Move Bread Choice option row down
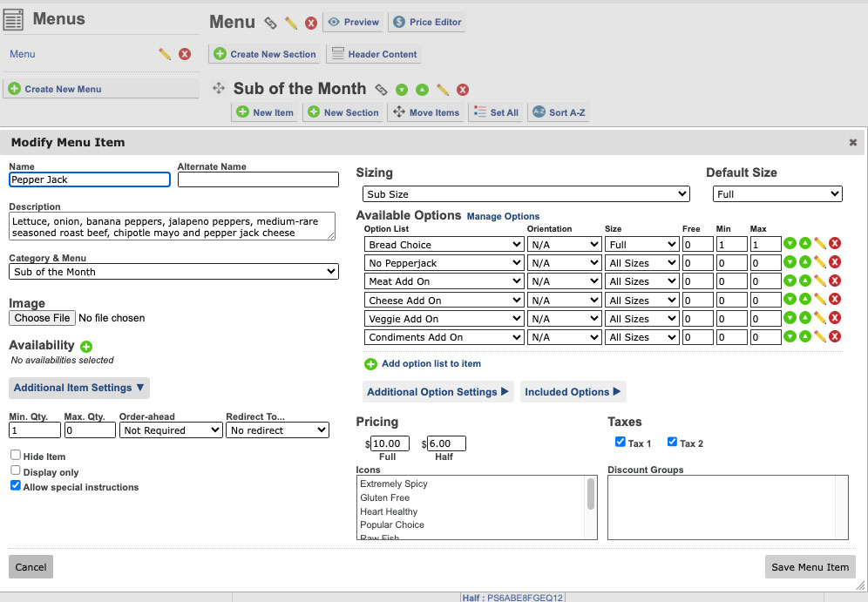 pos(790,243)
